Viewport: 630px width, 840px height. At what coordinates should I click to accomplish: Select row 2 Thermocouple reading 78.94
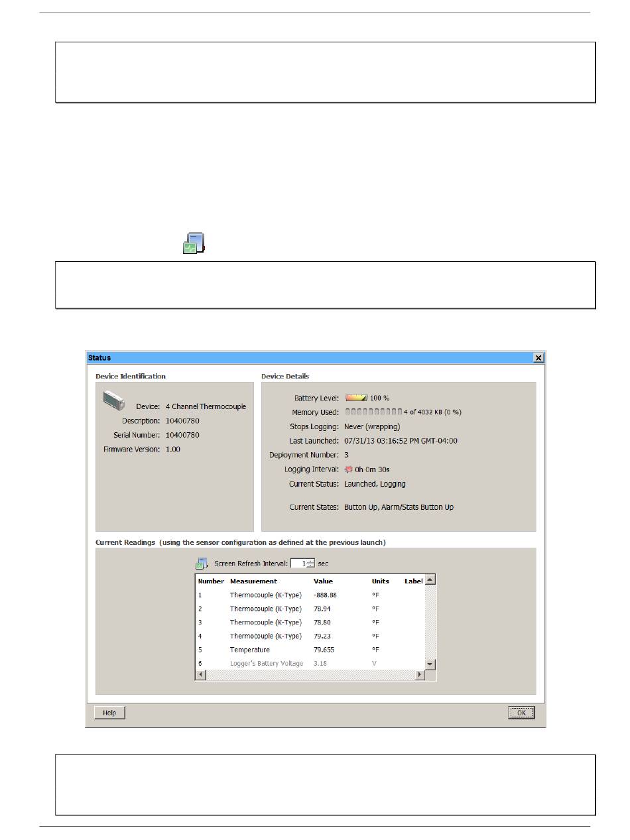(x=310, y=609)
